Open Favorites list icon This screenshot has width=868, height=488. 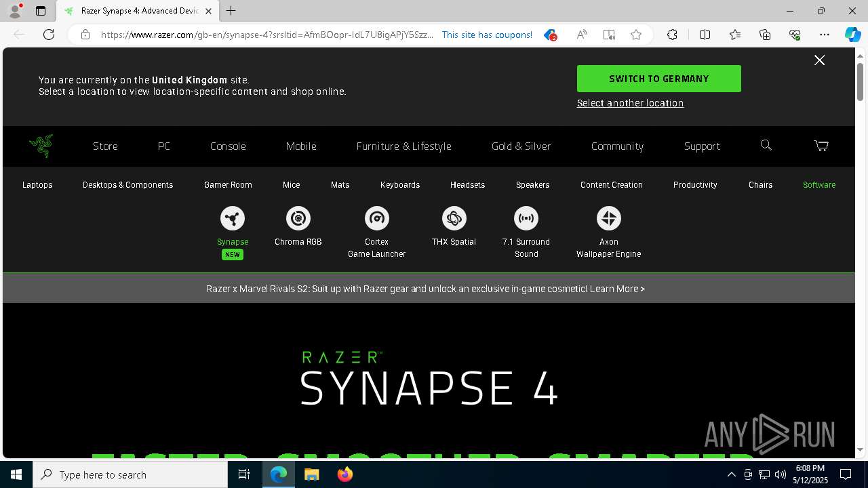pyautogui.click(x=735, y=35)
